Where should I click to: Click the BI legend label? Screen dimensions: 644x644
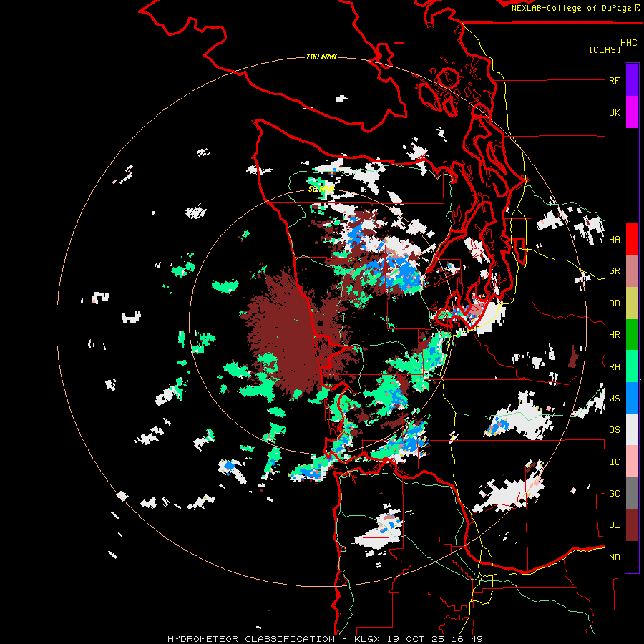click(x=614, y=525)
